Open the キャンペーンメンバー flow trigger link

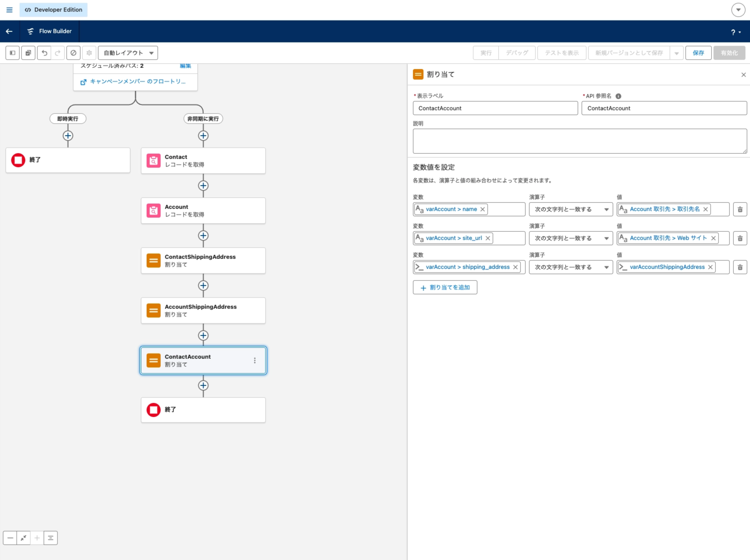tap(133, 82)
